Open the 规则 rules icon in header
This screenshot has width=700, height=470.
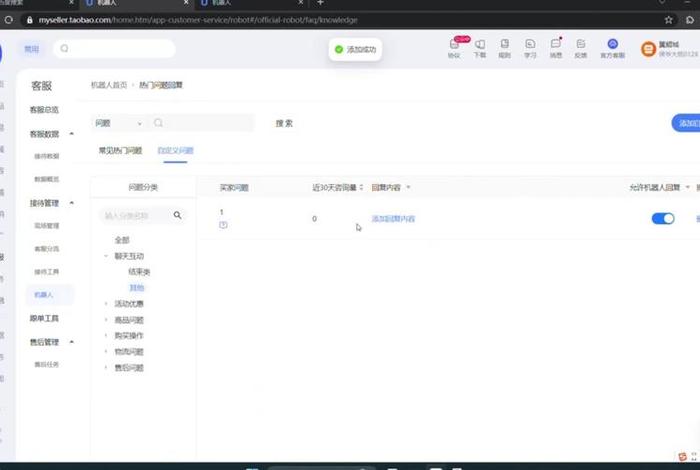pyautogui.click(x=504, y=48)
